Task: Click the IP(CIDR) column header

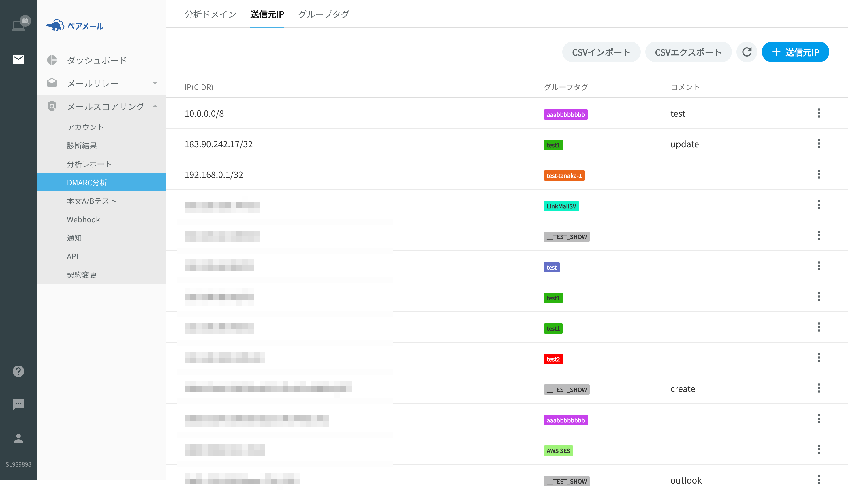Action: [x=199, y=87]
